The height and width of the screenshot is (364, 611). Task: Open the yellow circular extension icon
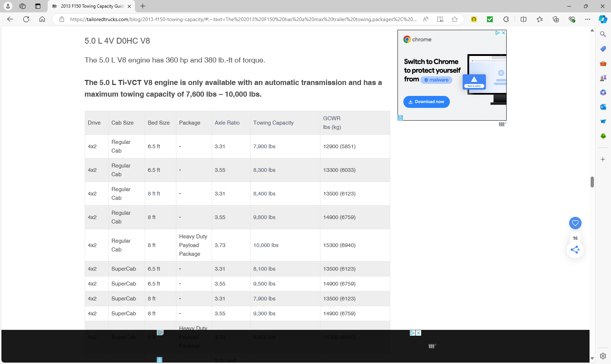tap(474, 19)
